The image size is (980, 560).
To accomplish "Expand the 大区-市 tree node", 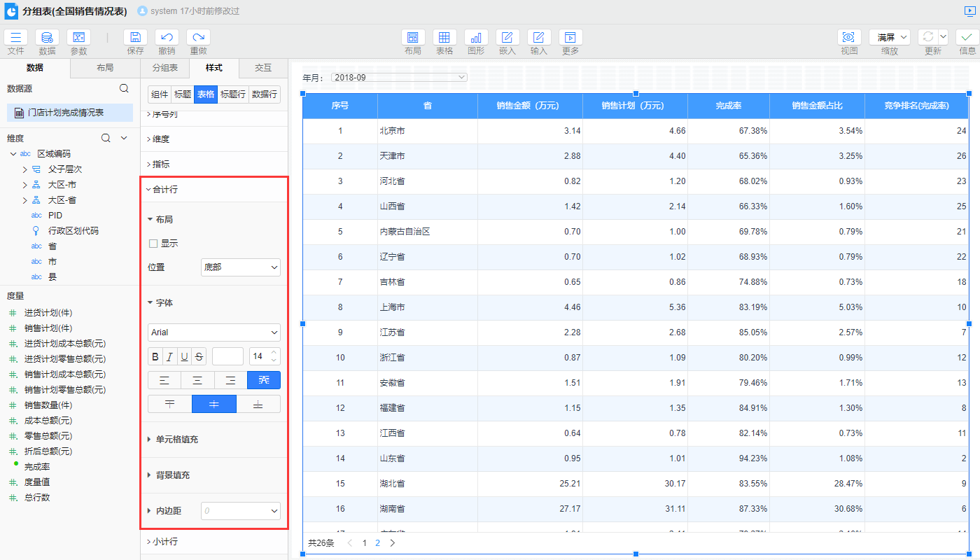I will coord(25,185).
